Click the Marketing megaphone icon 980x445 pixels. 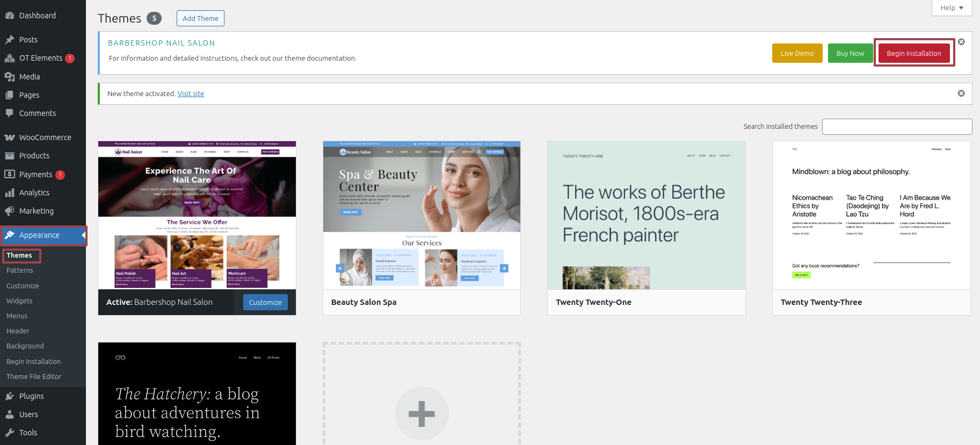[10, 211]
